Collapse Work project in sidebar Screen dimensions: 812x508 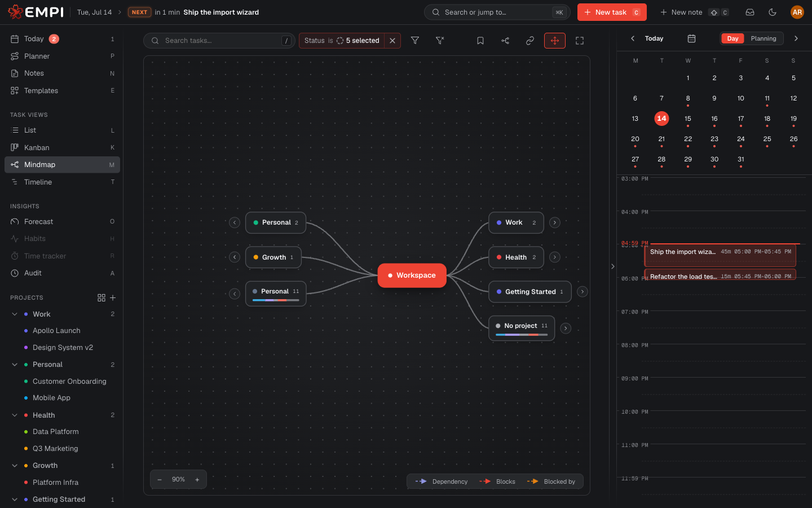[x=15, y=314]
